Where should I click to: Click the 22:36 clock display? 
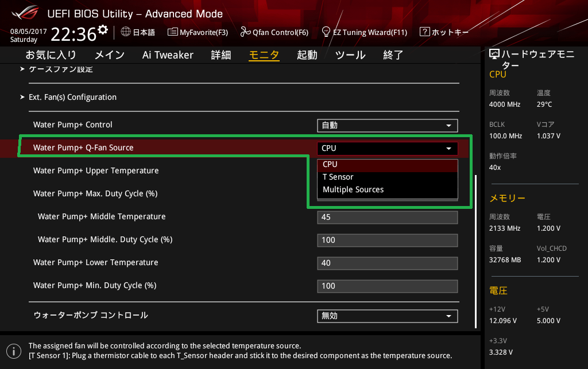73,34
